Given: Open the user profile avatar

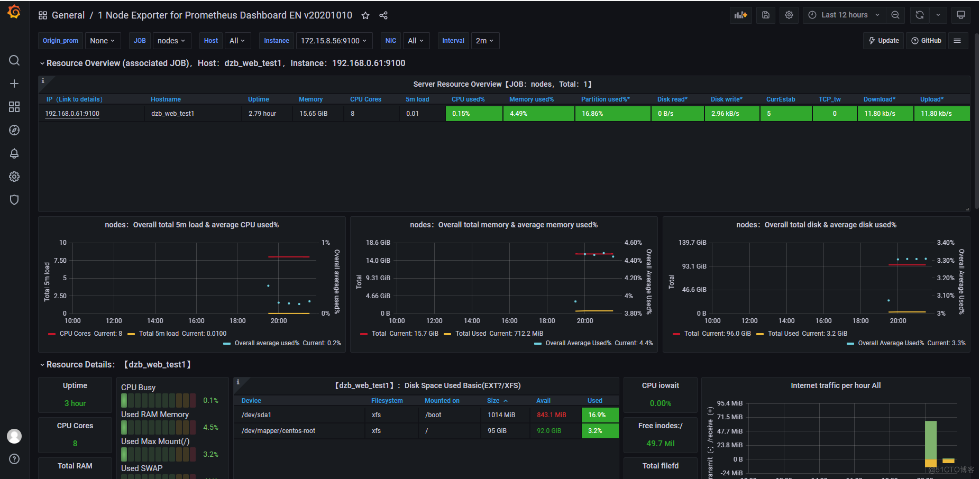Looking at the screenshot, I should tap(14, 436).
